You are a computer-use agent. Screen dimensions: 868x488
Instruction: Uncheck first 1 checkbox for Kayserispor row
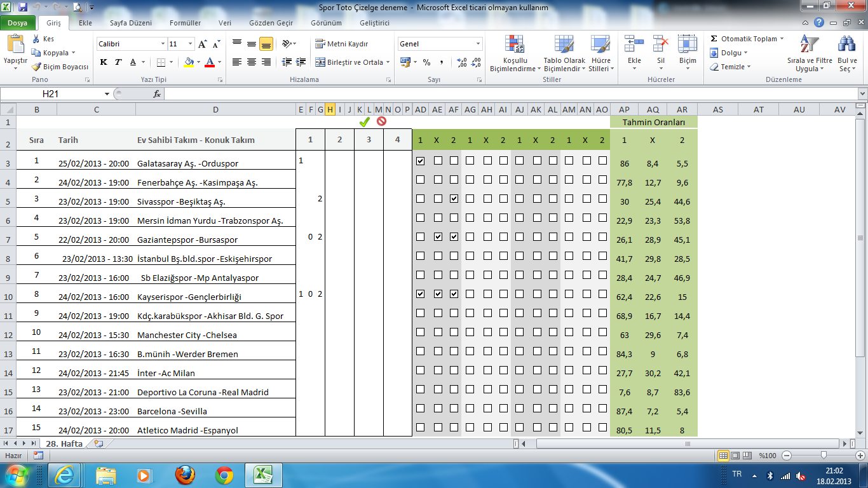(420, 294)
